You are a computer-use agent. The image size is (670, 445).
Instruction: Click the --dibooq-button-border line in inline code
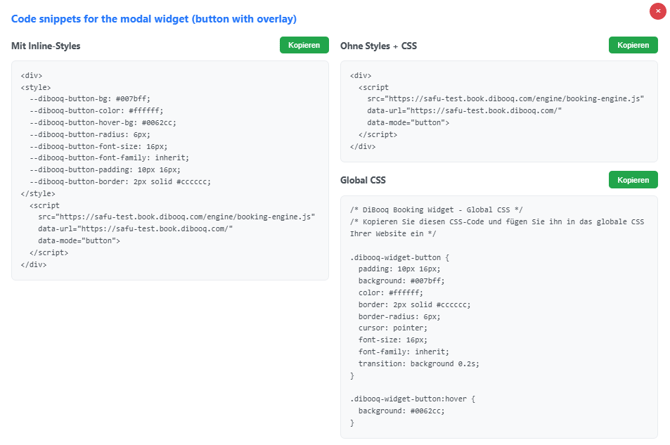[120, 182]
